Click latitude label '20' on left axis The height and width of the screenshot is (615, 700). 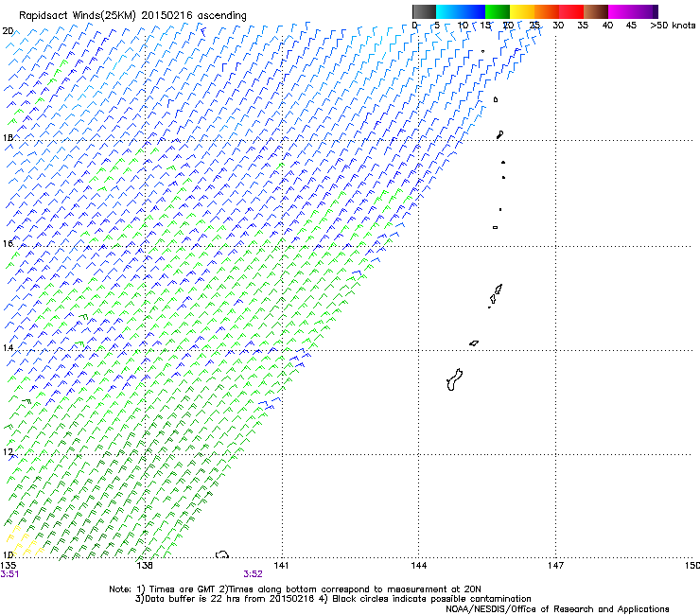[x=8, y=31]
